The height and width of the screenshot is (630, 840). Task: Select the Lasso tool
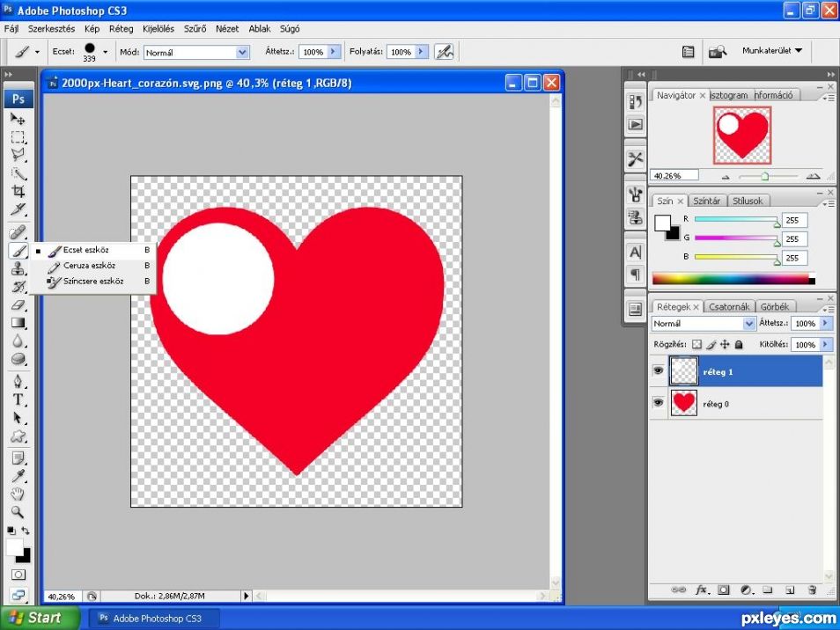18,155
